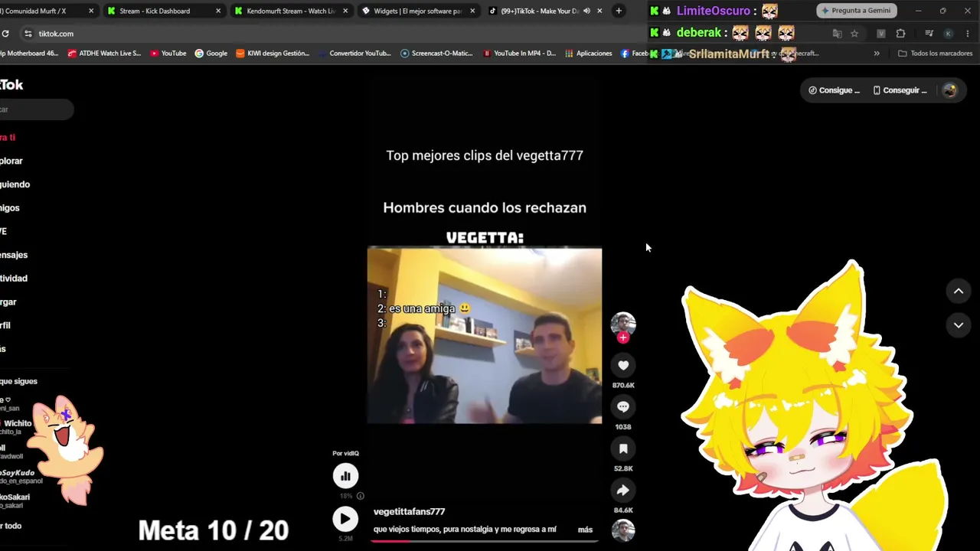Viewport: 980px width, 551px height.
Task: Open Convertidor YouTube bookmark
Action: pos(354,54)
